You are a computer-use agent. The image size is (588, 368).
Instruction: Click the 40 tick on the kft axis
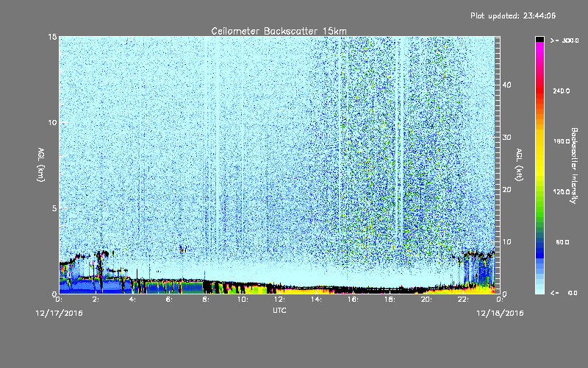(x=506, y=85)
